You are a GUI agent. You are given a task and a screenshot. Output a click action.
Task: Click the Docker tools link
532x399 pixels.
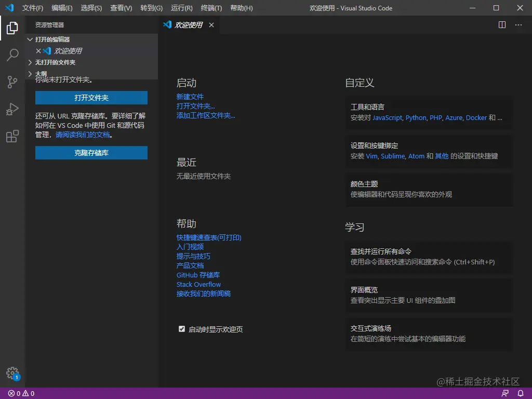pos(476,118)
